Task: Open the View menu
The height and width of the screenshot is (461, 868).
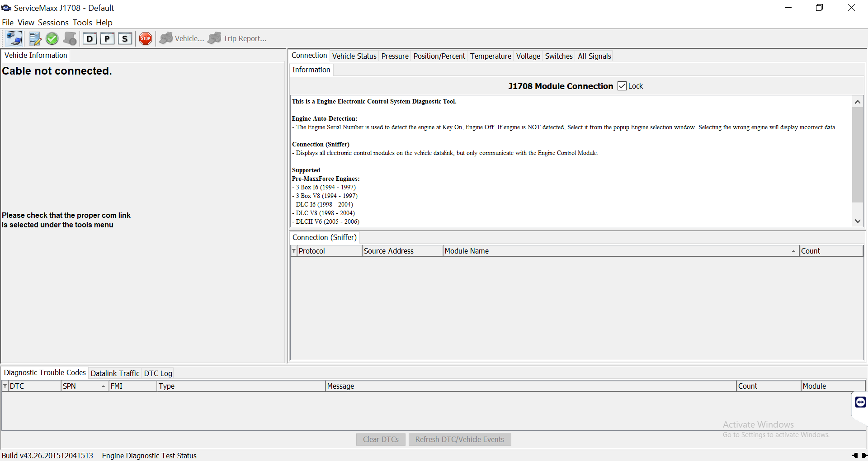Action: 26,23
